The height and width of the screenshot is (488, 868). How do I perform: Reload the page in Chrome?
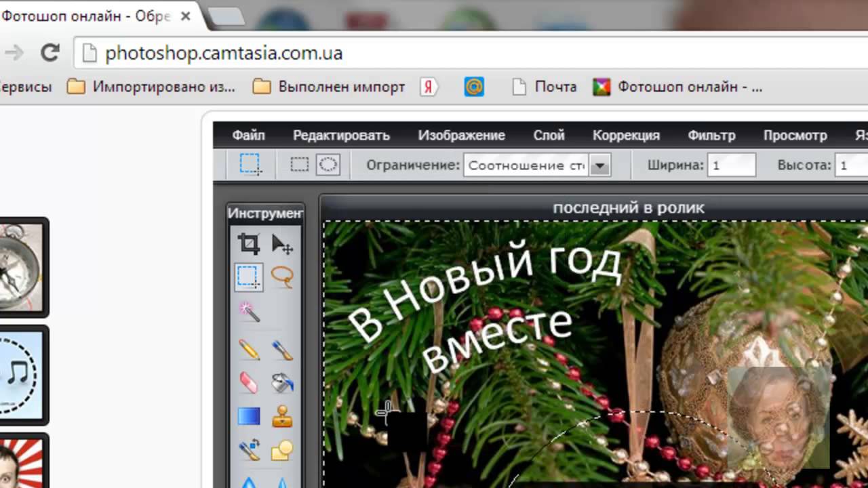pyautogui.click(x=50, y=53)
